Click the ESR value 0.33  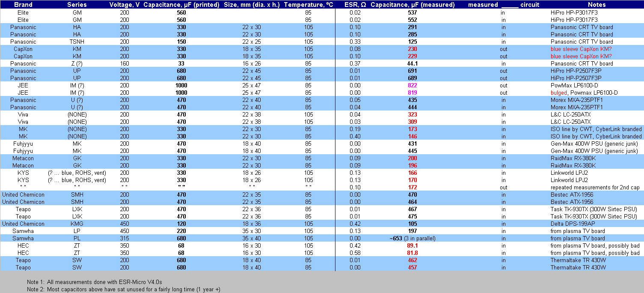click(355, 42)
